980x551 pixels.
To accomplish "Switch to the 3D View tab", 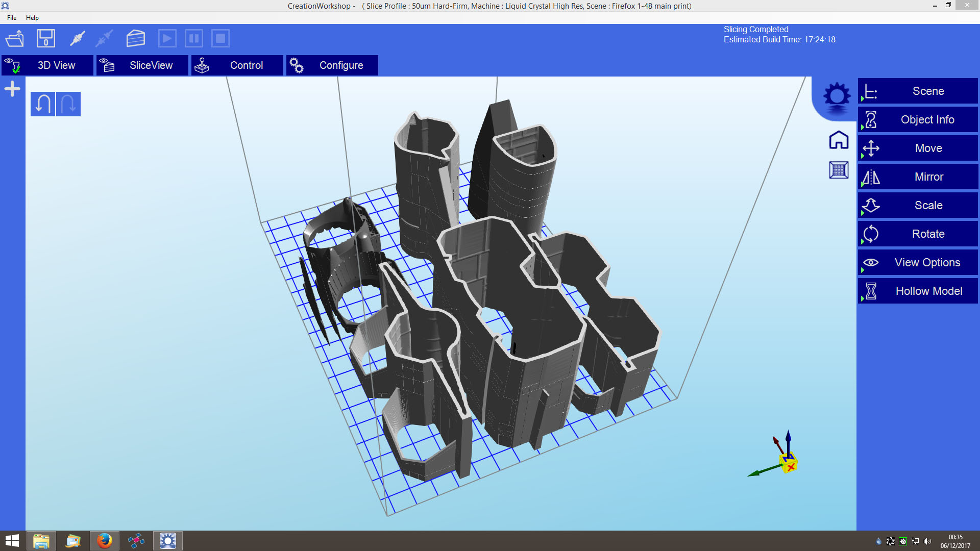I will tap(47, 65).
